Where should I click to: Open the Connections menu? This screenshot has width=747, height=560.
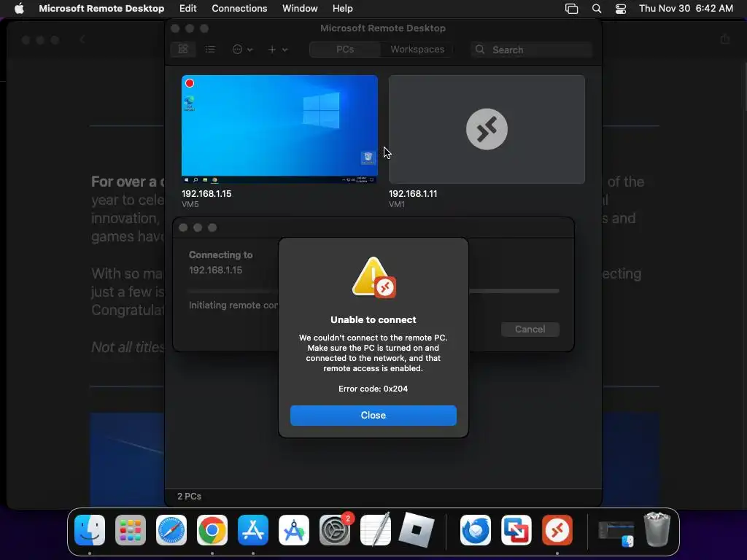(x=239, y=9)
